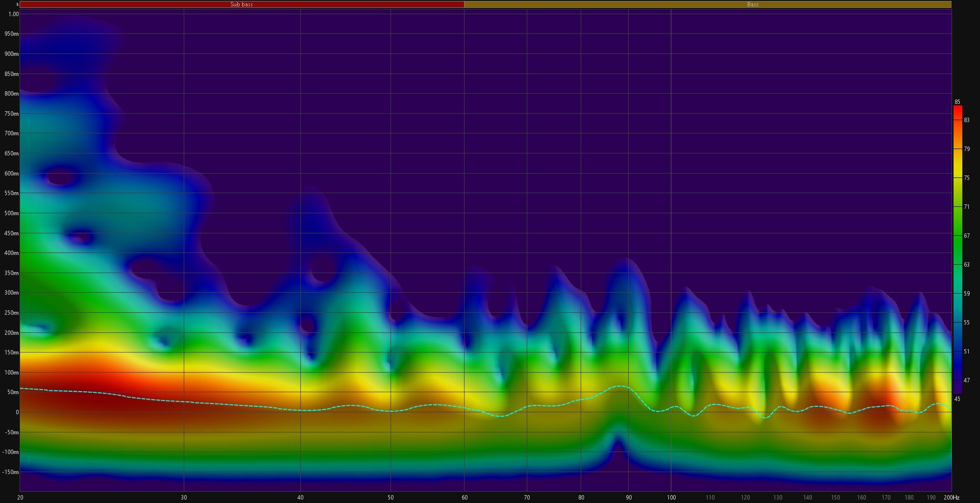The width and height of the screenshot is (980, 503).
Task: Click the Bass frequency band bar
Action: point(753,4)
